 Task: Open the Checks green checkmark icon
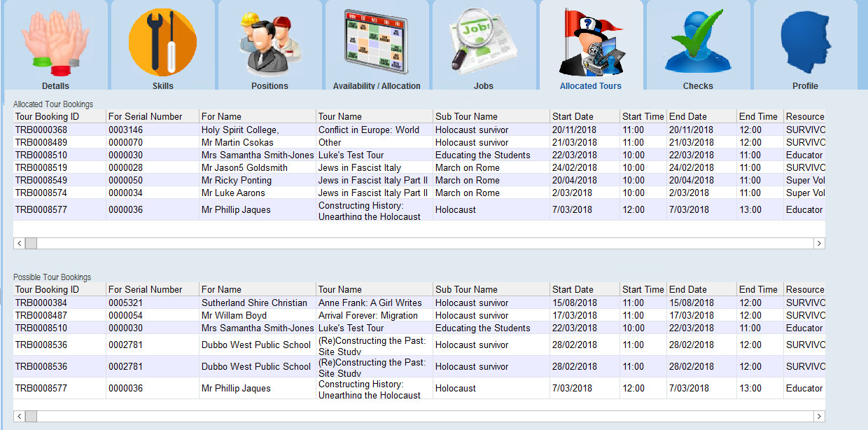coord(698,43)
